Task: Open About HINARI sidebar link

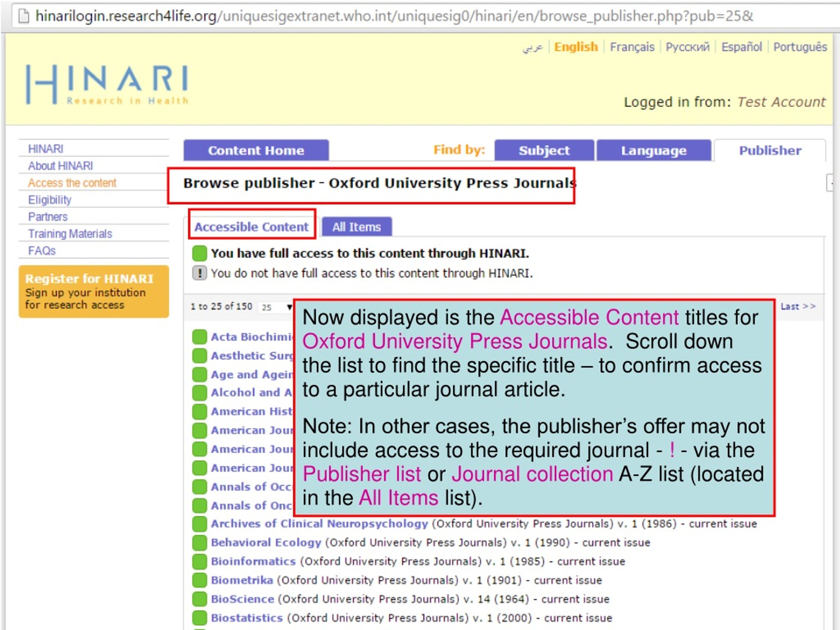Action: pos(60,166)
